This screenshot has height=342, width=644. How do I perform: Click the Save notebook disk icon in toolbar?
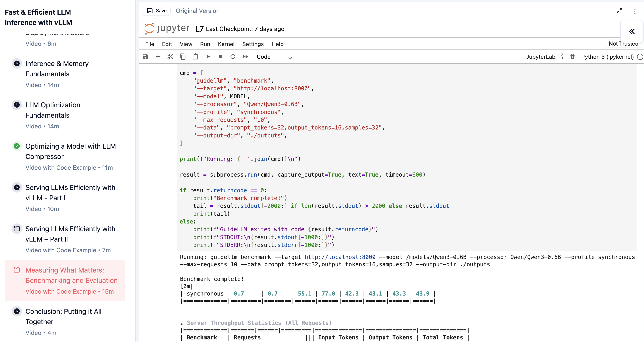pyautogui.click(x=145, y=57)
